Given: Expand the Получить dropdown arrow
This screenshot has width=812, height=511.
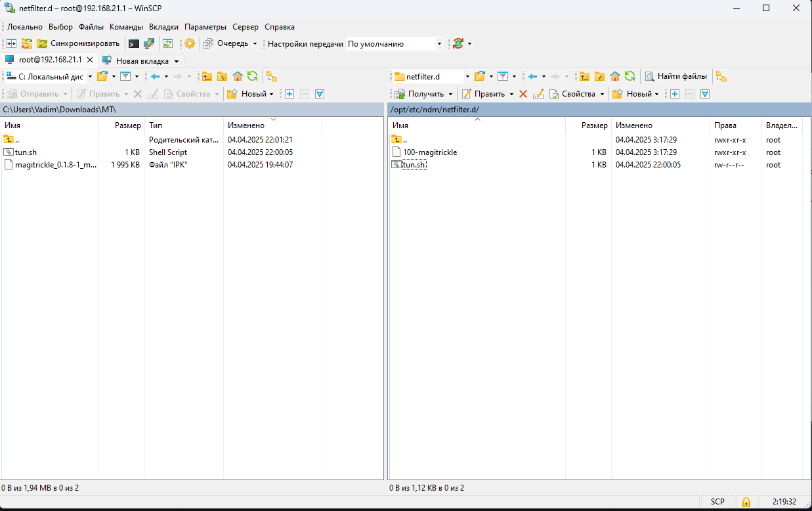Looking at the screenshot, I should pos(450,94).
